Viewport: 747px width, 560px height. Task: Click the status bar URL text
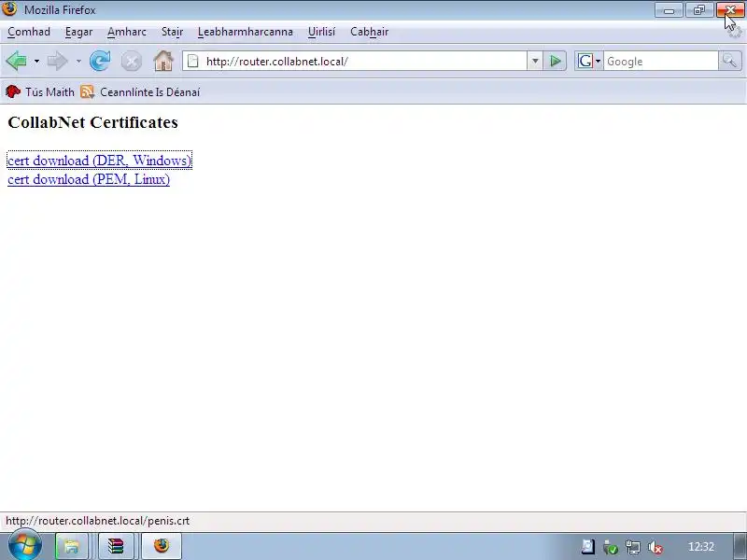98,521
